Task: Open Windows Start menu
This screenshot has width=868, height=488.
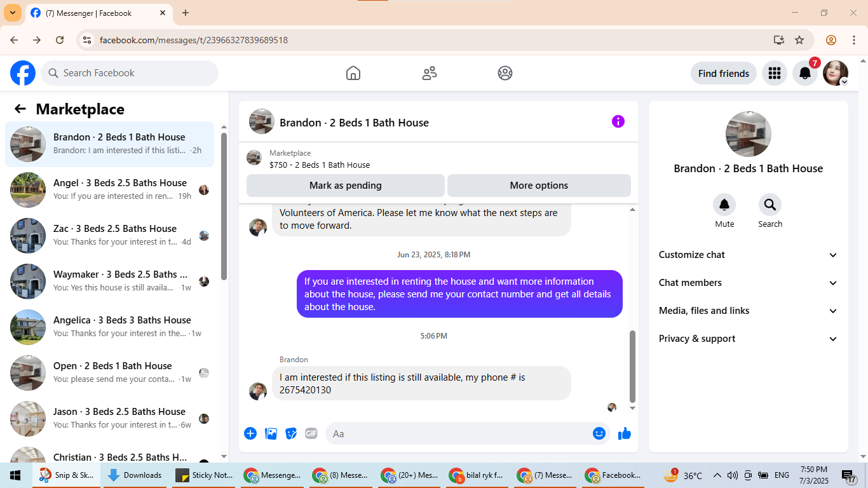Action: point(15,475)
